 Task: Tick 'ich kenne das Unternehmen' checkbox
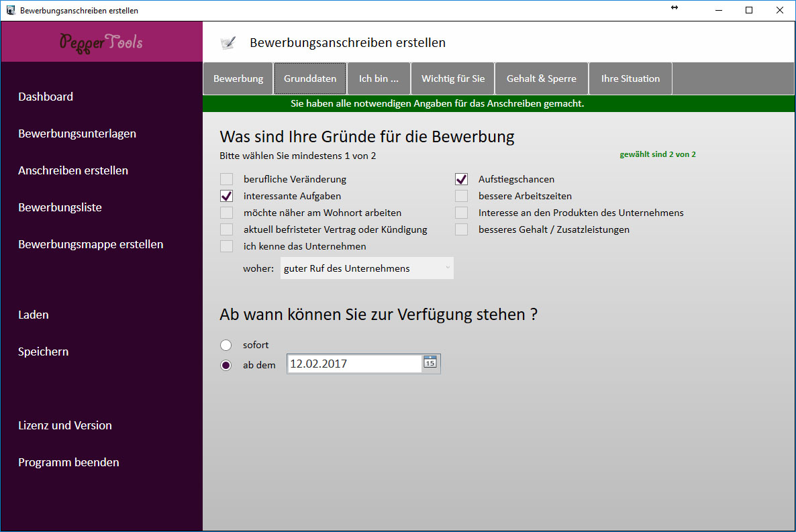(227, 246)
